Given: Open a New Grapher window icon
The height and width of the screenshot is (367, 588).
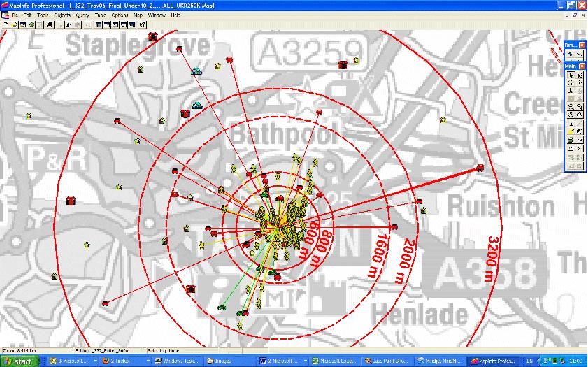Looking at the screenshot, I should (115, 24).
